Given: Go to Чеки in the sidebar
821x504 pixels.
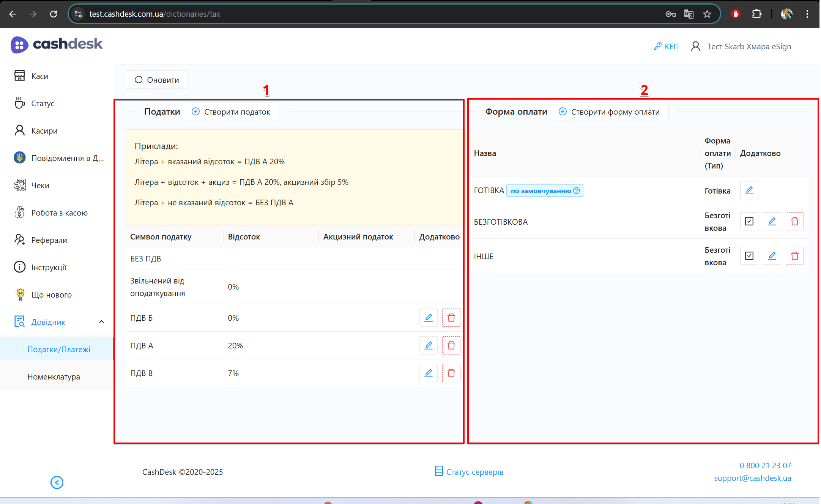Looking at the screenshot, I should tap(40, 185).
